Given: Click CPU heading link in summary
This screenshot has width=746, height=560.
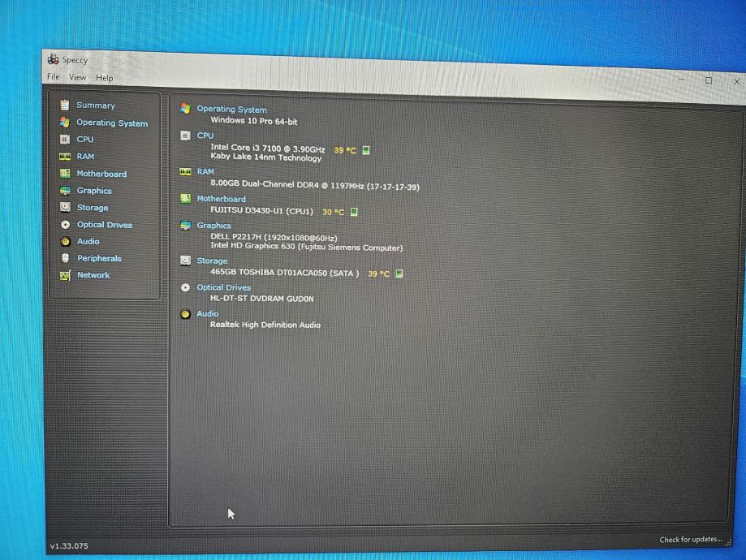Looking at the screenshot, I should [205, 136].
